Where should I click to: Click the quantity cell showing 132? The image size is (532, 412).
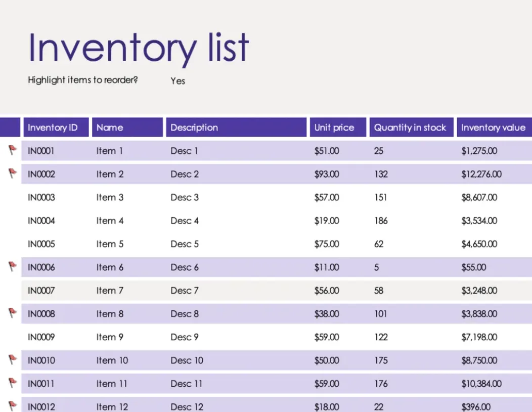coord(381,174)
